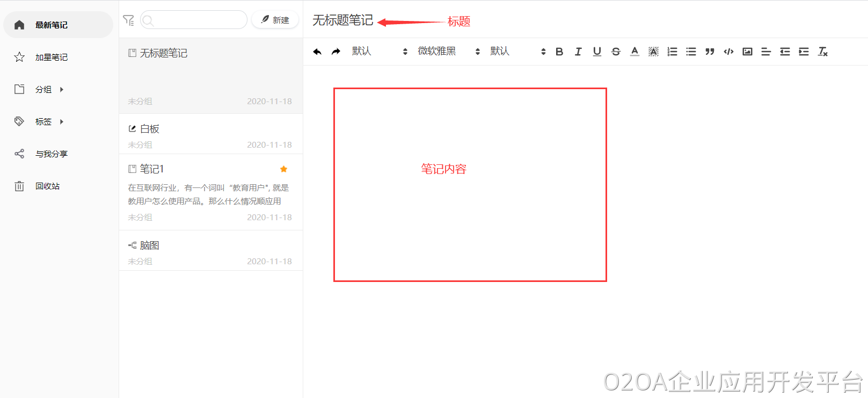Insert an image into the note

(x=747, y=52)
